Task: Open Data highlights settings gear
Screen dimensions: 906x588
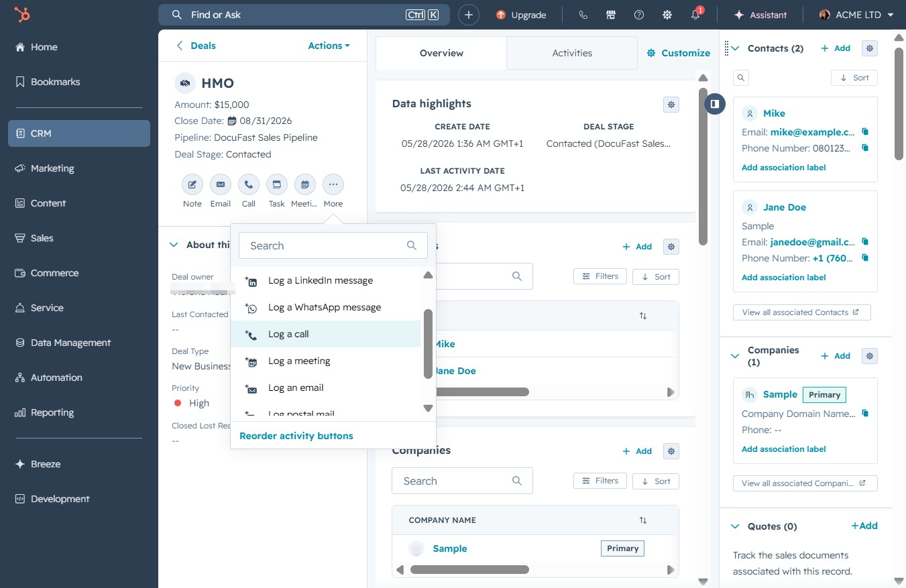Action: (x=671, y=104)
